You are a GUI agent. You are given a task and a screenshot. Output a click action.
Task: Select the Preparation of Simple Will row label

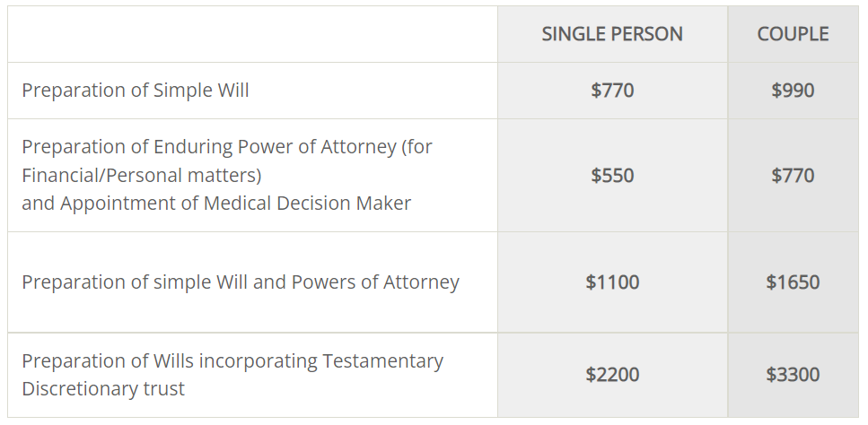coord(135,91)
